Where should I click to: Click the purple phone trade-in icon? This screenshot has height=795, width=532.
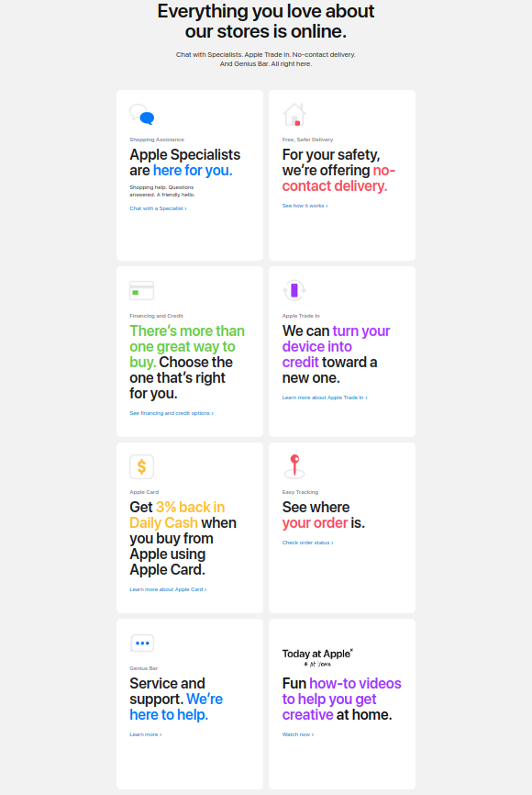[x=294, y=290]
